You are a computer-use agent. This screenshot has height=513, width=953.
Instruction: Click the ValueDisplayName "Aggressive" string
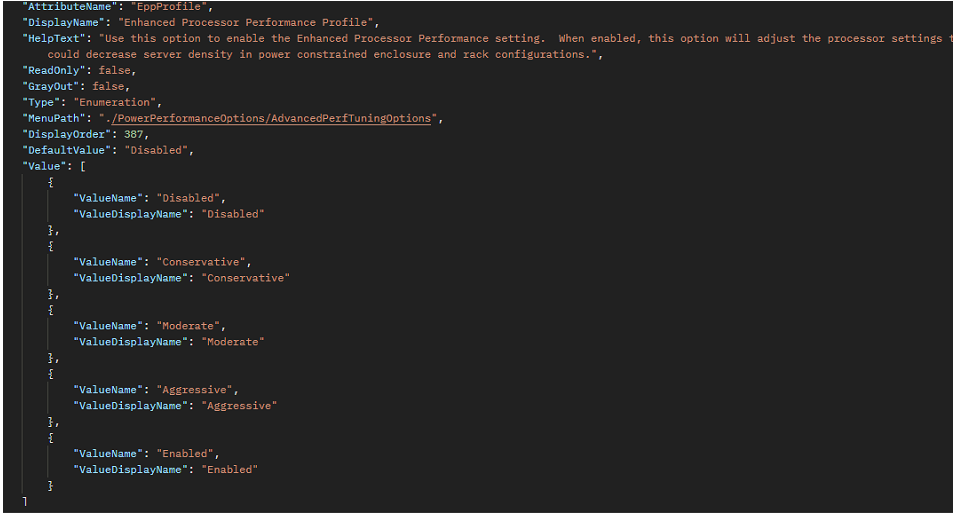pos(239,406)
